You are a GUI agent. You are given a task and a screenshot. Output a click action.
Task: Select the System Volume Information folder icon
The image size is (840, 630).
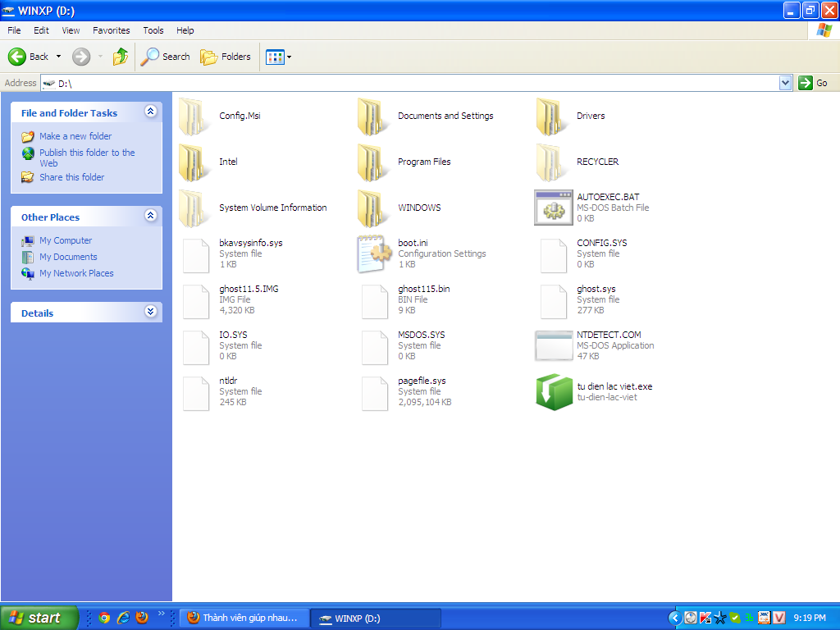[194, 208]
